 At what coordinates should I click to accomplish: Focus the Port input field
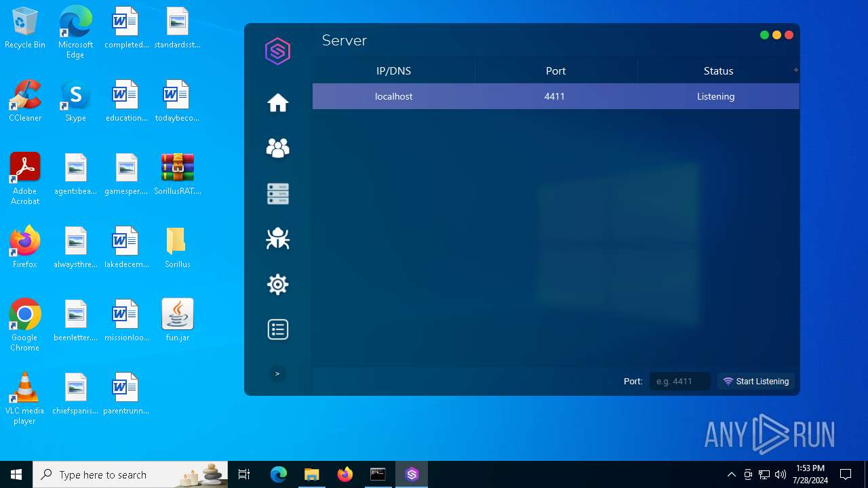pyautogui.click(x=679, y=382)
